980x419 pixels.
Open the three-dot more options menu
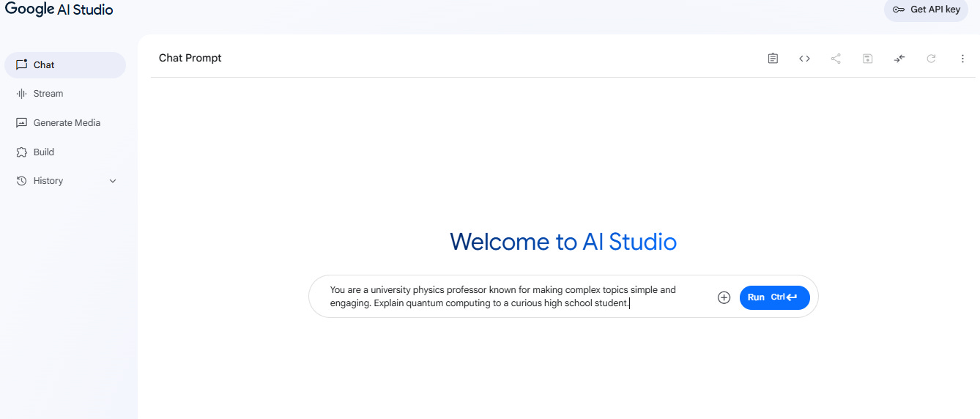tap(962, 59)
